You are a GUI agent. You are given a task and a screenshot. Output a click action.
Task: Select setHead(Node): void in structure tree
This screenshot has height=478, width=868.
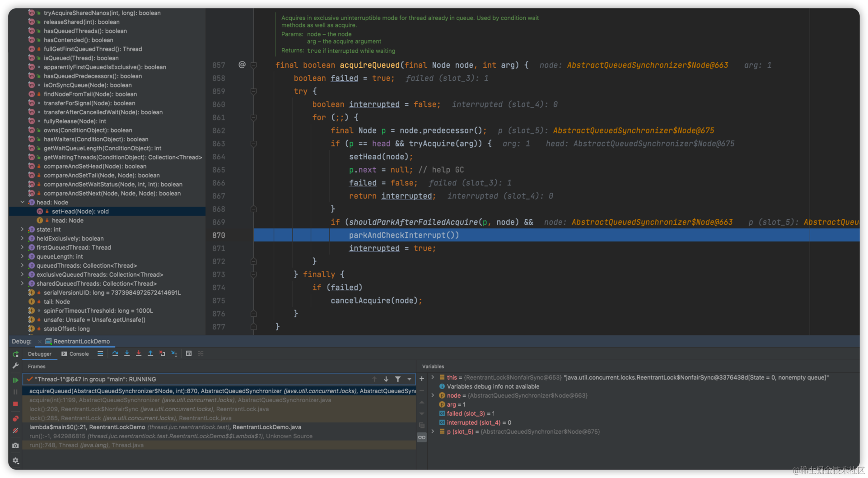[x=107, y=211]
